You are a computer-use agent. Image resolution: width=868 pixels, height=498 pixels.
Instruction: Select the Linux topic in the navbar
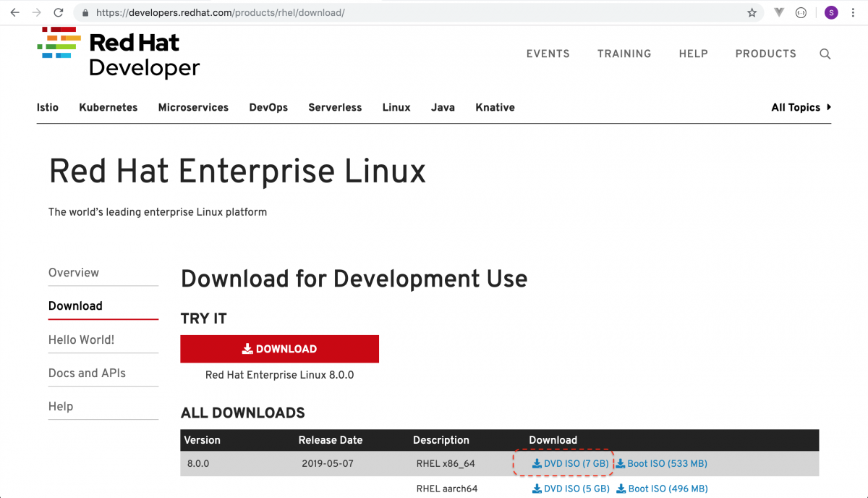click(396, 107)
